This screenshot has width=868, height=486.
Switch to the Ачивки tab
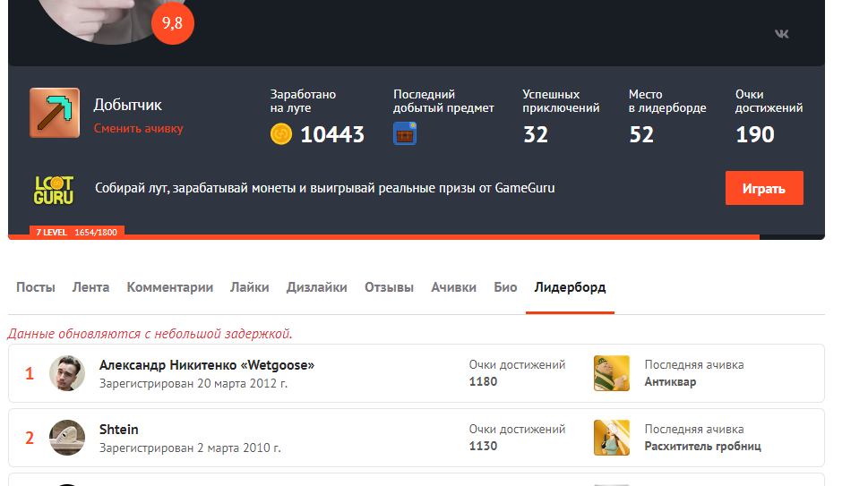454,287
